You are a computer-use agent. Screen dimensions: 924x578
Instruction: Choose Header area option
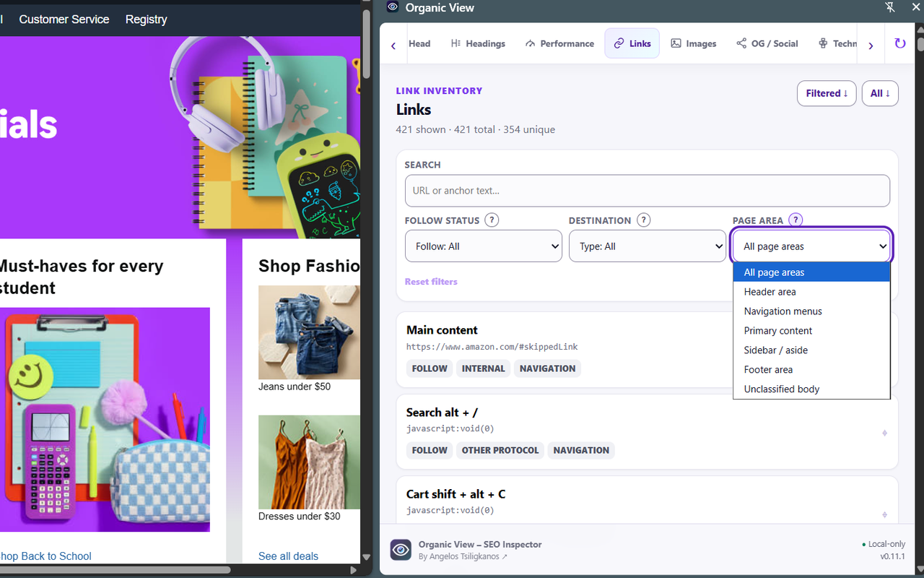click(x=811, y=292)
